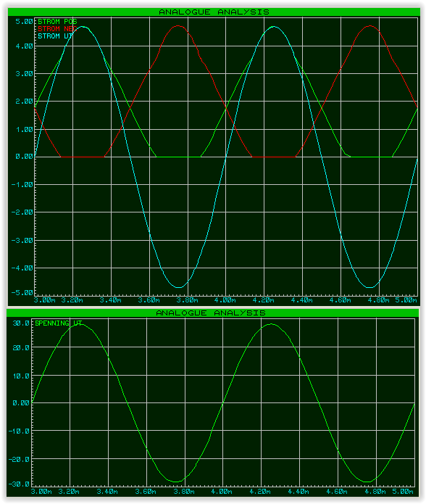426x504 pixels.
Task: Click the 4.00 y-axis value in STROM graph
Action: coord(24,46)
